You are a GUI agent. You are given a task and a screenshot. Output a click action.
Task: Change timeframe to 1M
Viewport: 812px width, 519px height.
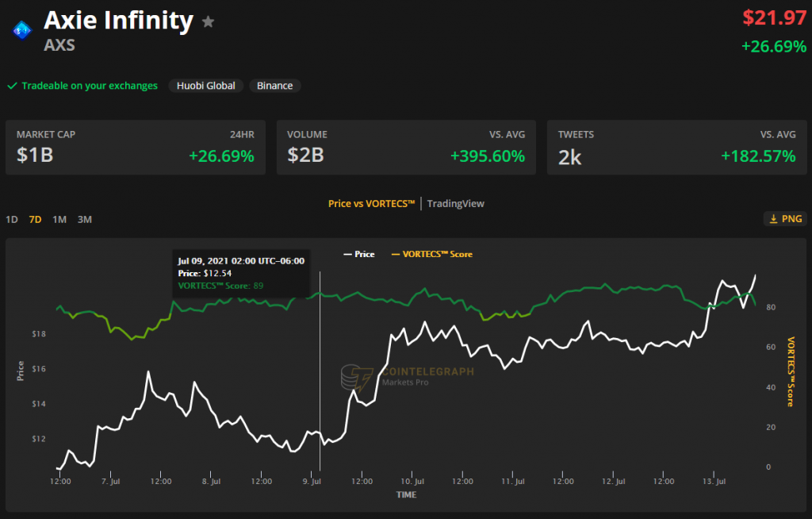tap(59, 219)
